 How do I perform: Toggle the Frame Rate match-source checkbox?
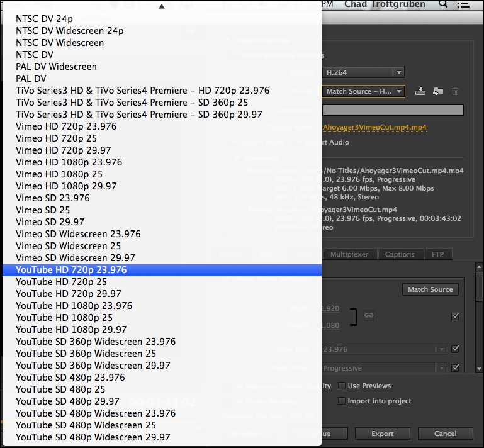(x=455, y=349)
